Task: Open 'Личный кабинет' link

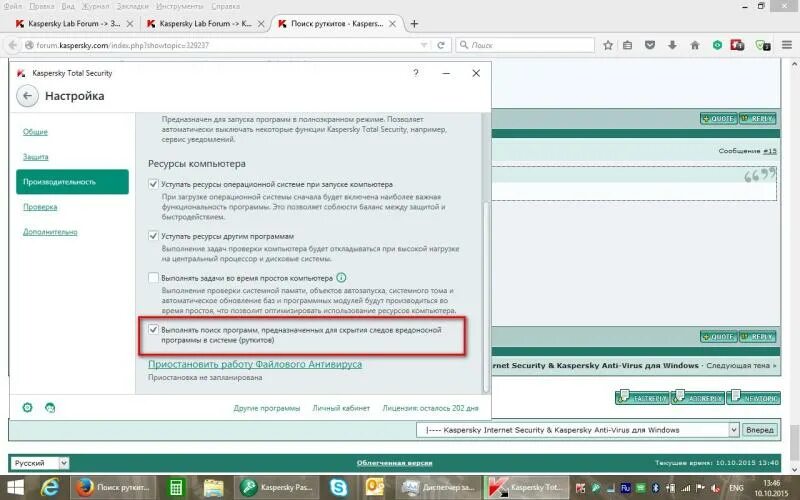Action: (x=341, y=408)
